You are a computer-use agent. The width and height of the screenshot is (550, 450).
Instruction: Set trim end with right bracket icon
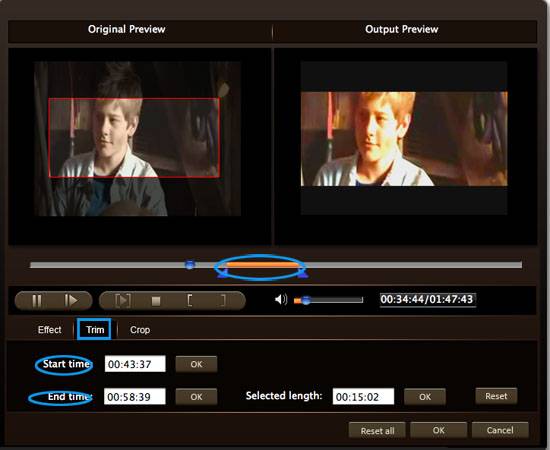[x=223, y=301]
